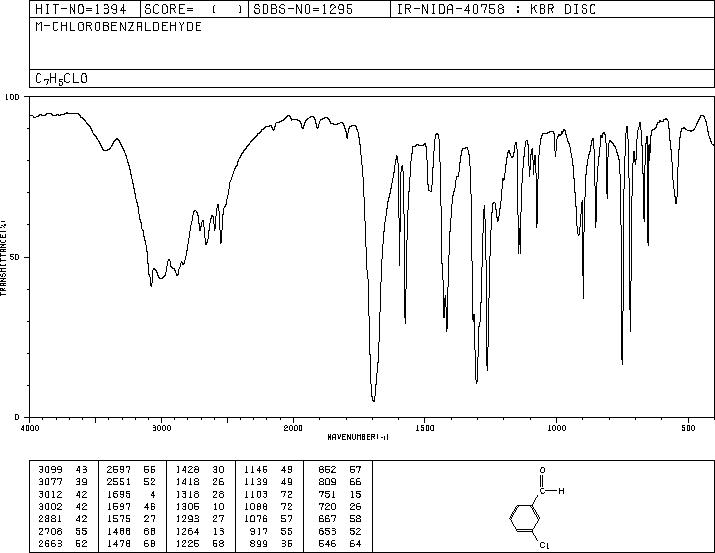Click the aldehyde oxygen atom in structure
The image size is (715, 553).
click(542, 470)
